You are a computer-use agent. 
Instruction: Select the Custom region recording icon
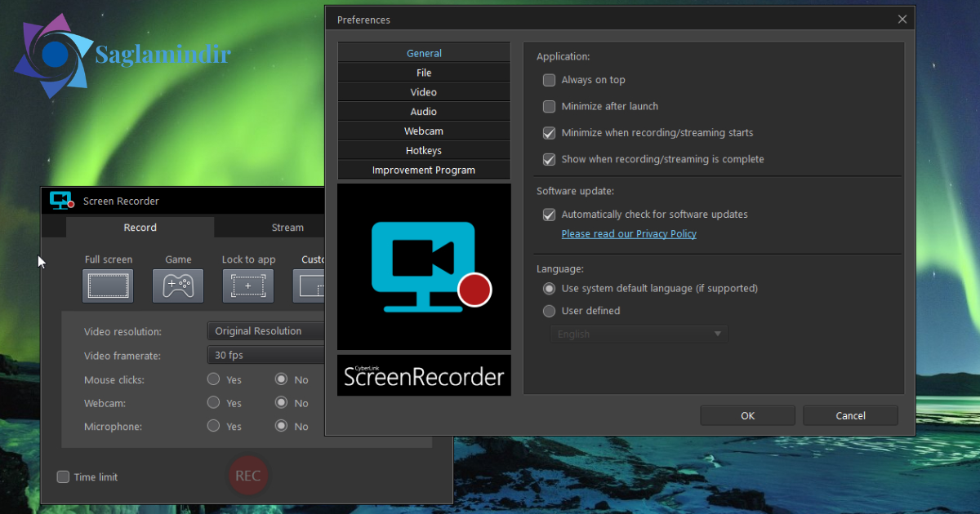click(x=310, y=286)
